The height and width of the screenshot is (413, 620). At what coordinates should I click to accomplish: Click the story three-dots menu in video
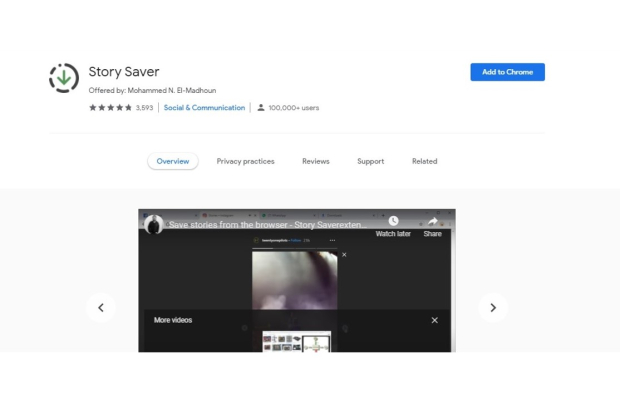click(332, 240)
